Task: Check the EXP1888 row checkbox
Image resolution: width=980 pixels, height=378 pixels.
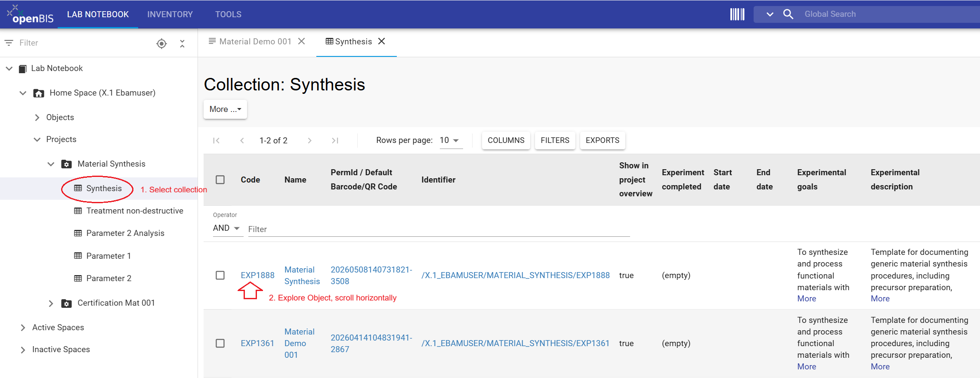Action: (x=220, y=275)
